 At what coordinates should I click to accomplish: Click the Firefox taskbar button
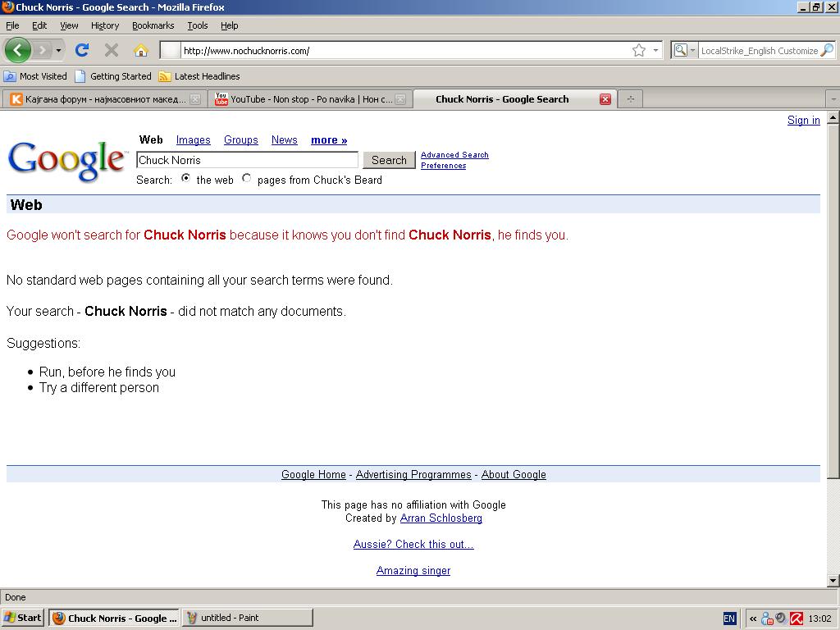(115, 618)
